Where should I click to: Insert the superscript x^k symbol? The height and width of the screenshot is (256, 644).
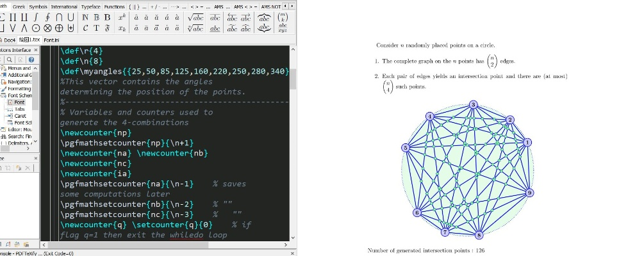pos(123,17)
